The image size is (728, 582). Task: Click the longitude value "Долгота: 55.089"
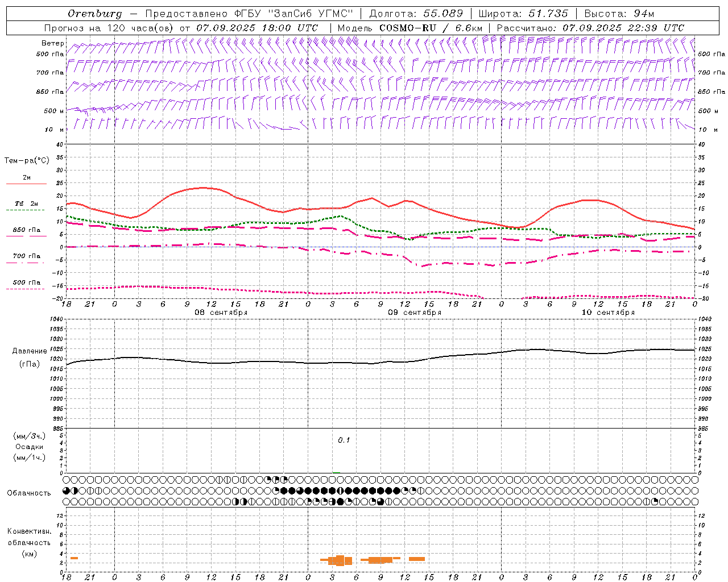click(416, 14)
